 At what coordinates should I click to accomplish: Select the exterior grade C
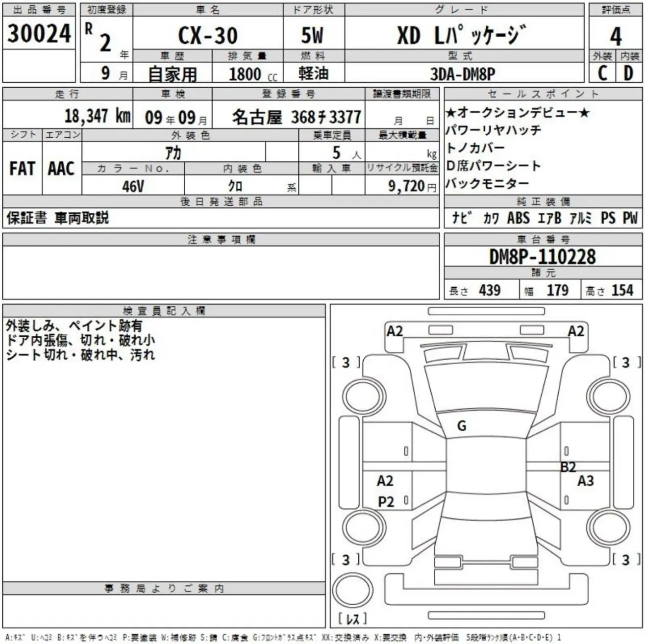[602, 73]
